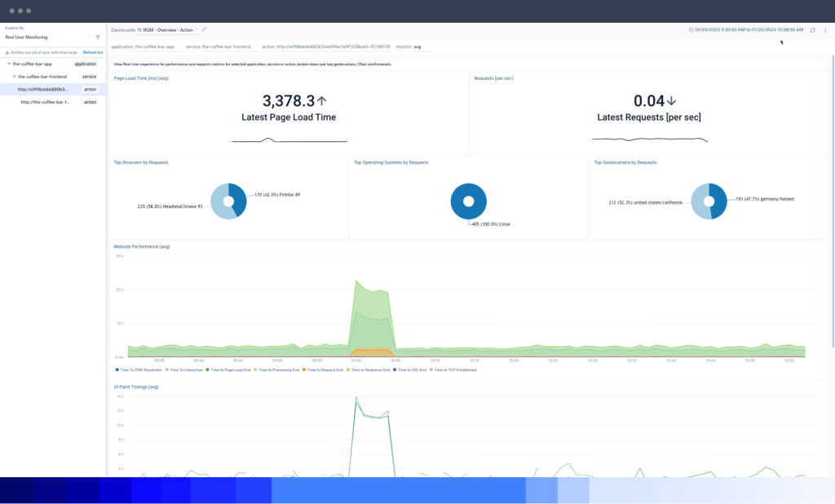Viewport: 835px width, 504px height.
Task: Click the clock icon before the time range
Action: [691, 30]
